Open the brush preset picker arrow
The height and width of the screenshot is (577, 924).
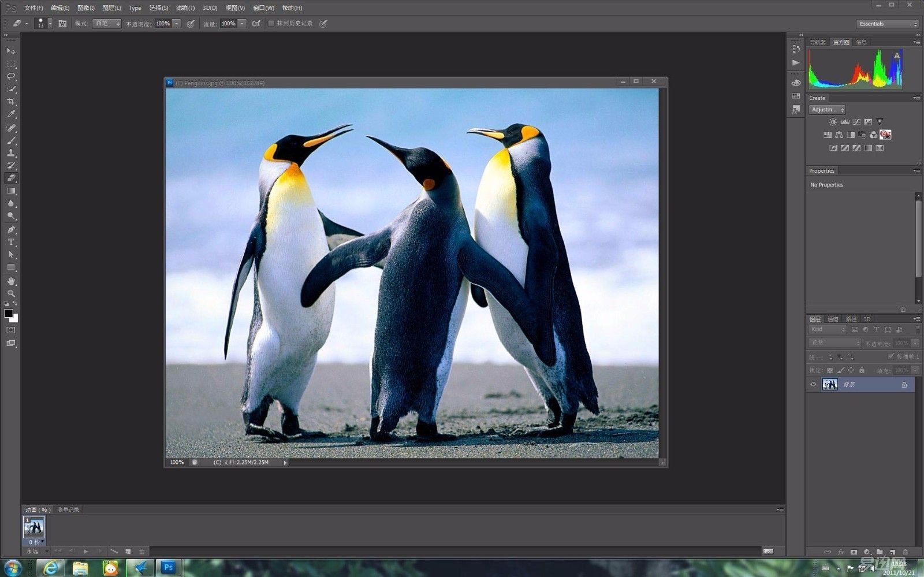tap(50, 24)
